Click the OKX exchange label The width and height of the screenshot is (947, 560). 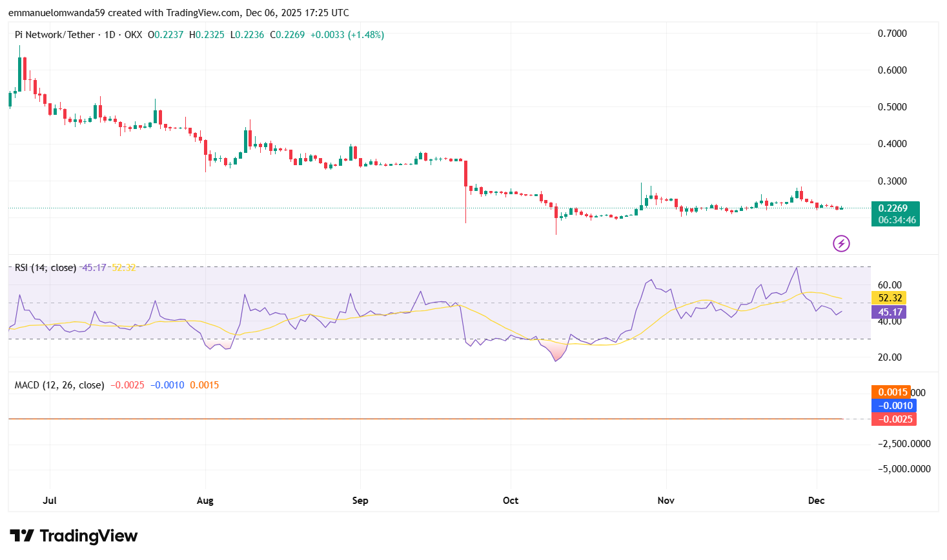(134, 35)
